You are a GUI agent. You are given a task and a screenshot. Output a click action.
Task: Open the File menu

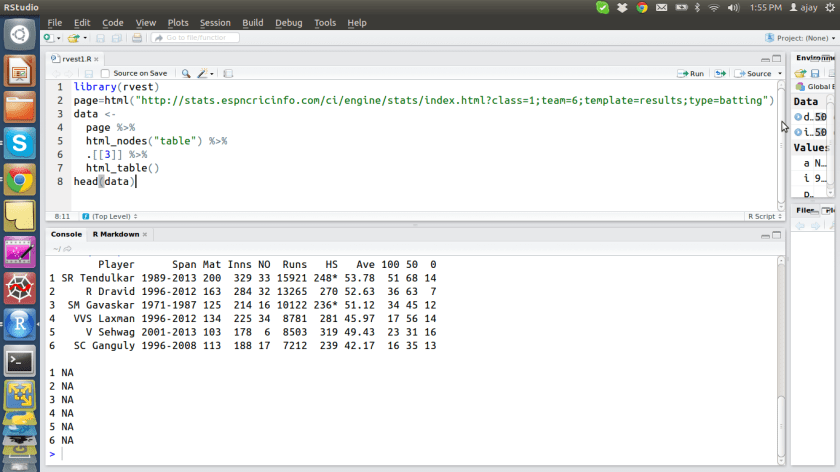pyautogui.click(x=55, y=23)
